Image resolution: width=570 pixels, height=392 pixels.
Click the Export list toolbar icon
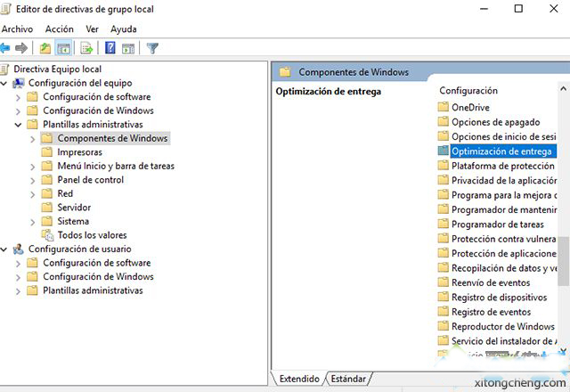(86, 48)
